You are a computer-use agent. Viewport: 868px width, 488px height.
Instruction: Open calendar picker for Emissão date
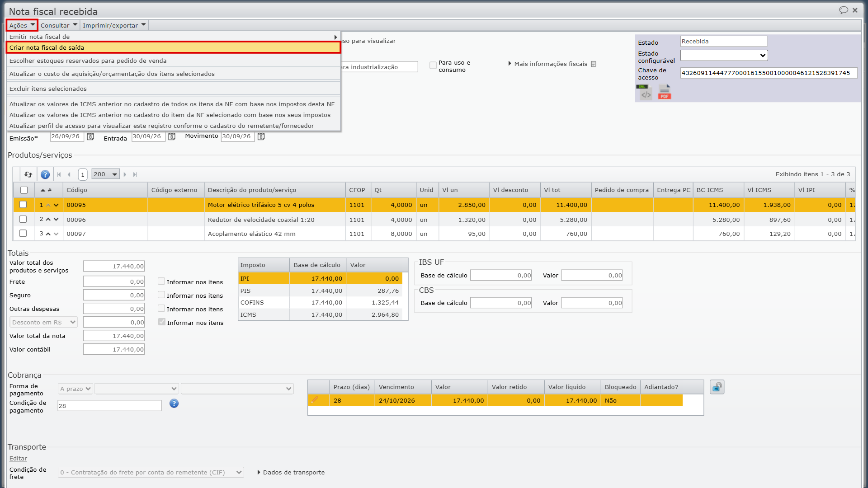(90, 136)
